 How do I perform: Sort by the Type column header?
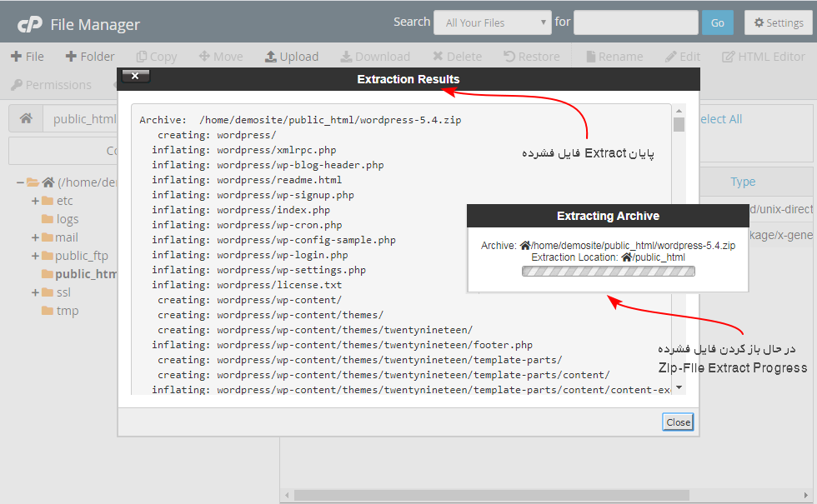[x=743, y=182]
